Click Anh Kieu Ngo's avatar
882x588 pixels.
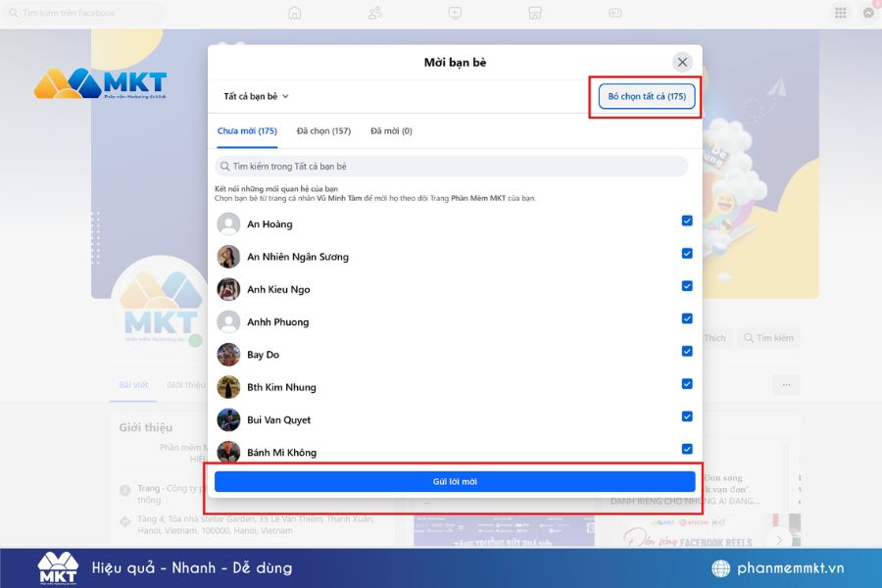point(228,289)
